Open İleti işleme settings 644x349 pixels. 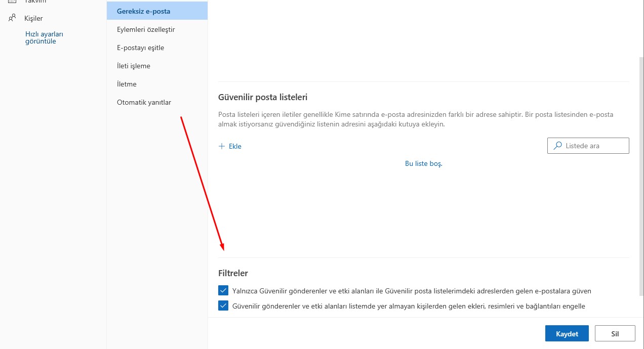(x=133, y=66)
